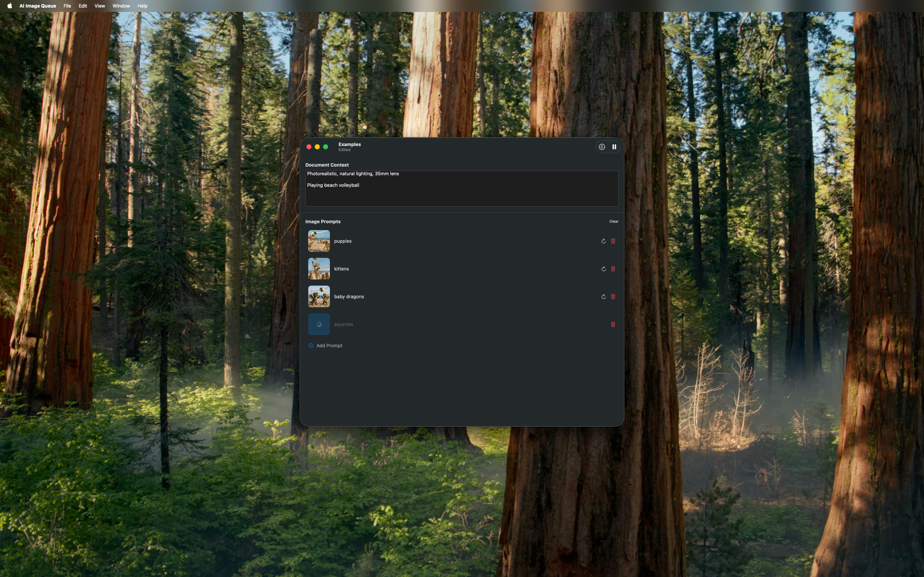Clear all image prompts
Viewport: 924px width, 577px height.
[614, 221]
